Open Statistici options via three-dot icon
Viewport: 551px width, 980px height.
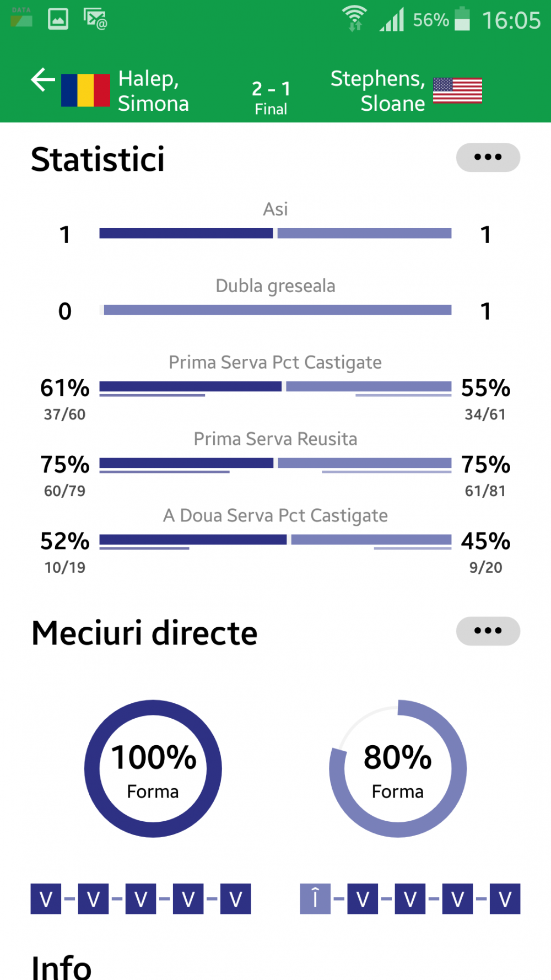tap(488, 158)
